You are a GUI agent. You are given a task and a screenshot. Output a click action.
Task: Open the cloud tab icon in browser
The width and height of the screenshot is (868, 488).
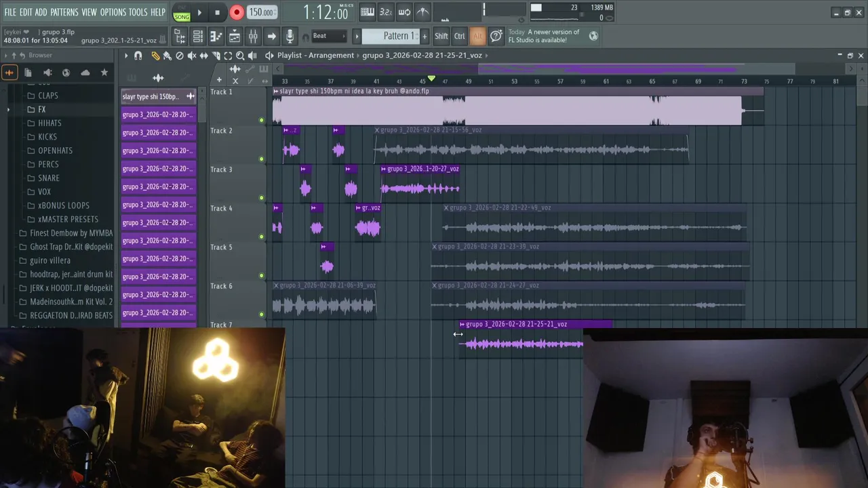tap(85, 73)
